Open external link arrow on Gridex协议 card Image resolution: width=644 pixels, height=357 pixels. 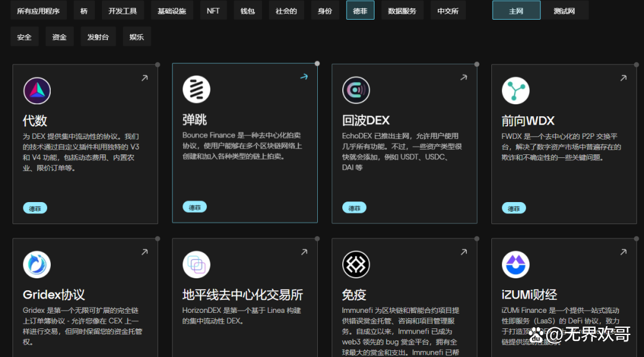click(144, 252)
